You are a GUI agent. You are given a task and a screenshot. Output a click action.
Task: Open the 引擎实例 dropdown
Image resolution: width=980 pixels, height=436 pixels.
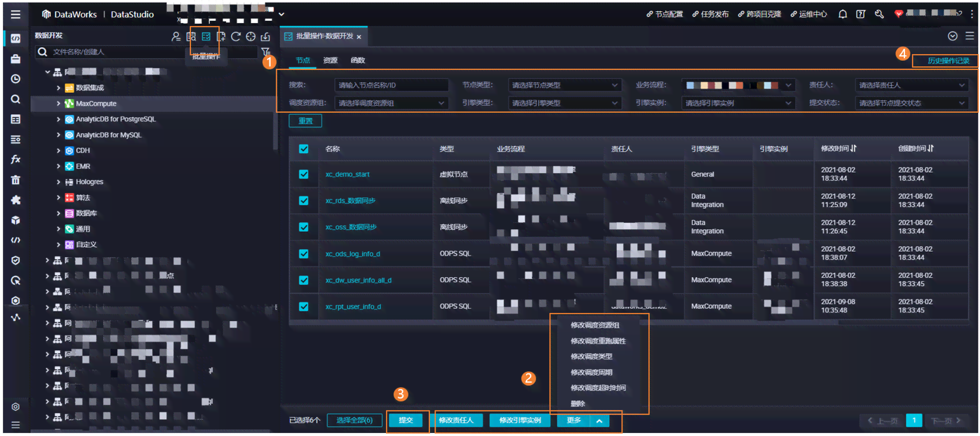coord(738,103)
